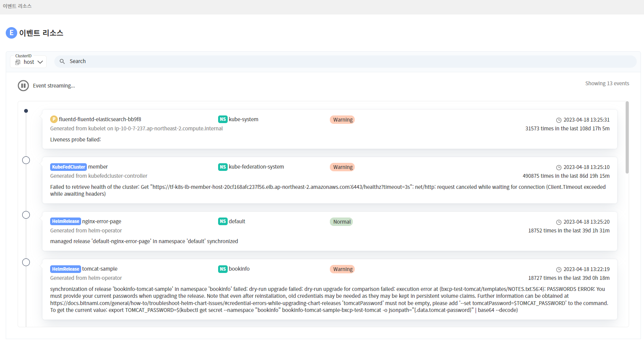Click the 'Liveness probe failed:' message

pos(75,140)
